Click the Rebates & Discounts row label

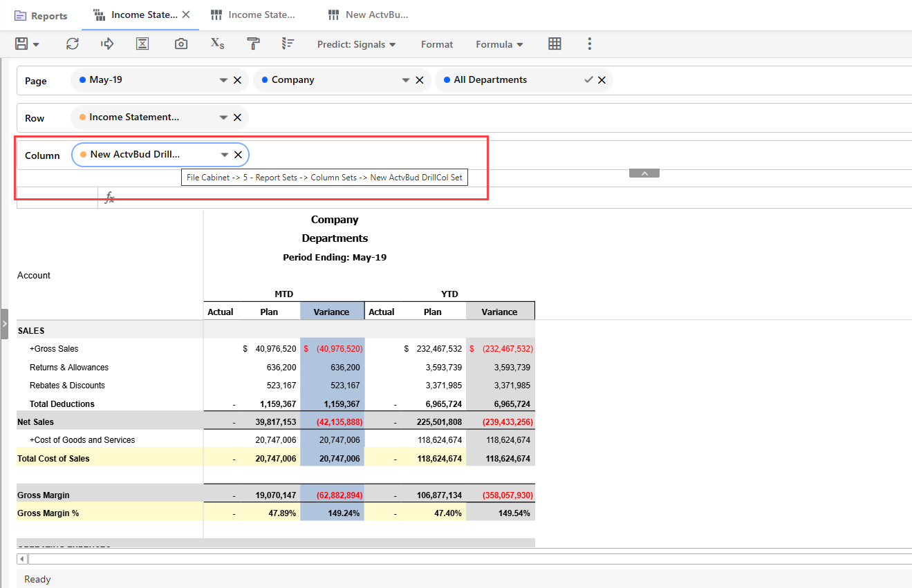point(67,386)
